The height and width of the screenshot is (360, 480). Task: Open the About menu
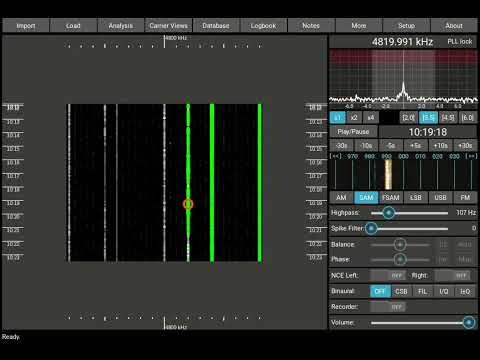454,26
